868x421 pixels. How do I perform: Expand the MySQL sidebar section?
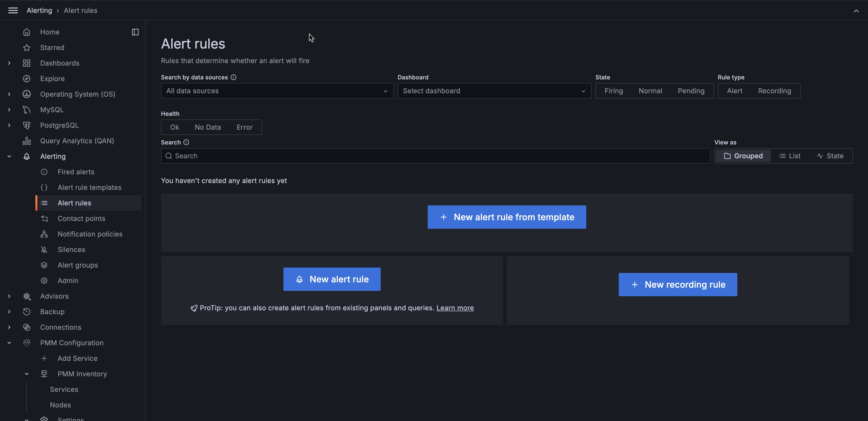coord(9,110)
